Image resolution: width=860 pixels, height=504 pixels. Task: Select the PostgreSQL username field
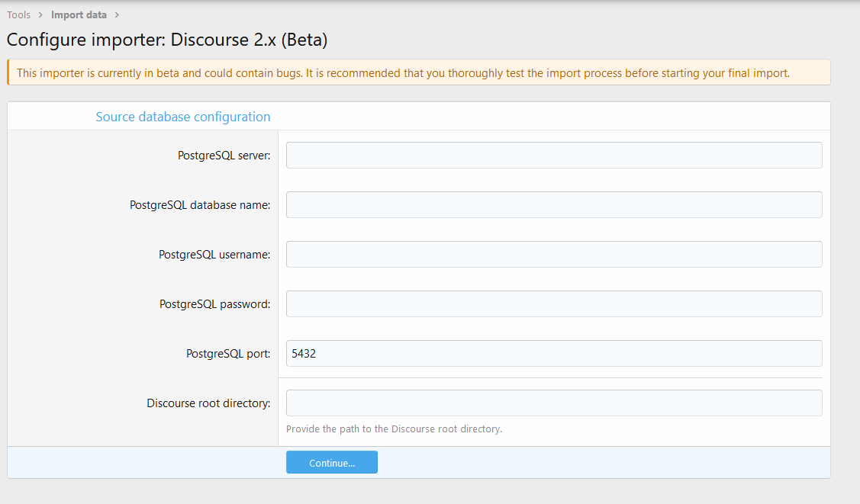pos(554,254)
